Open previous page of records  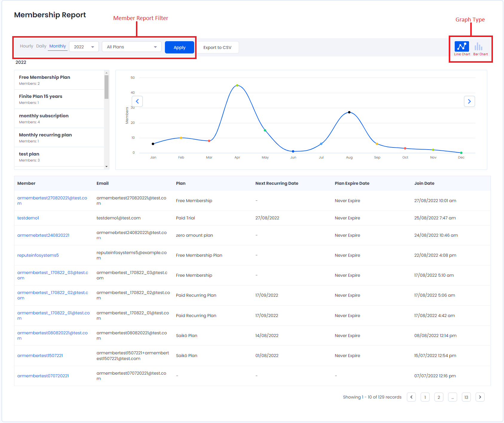[411, 397]
